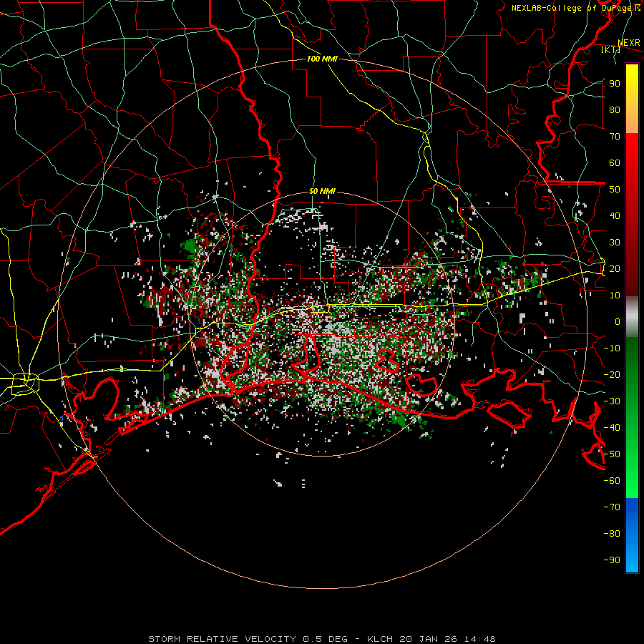Image resolution: width=644 pixels, height=644 pixels.
Task: Pick the bright green segment near -60
Action: pos(632,484)
